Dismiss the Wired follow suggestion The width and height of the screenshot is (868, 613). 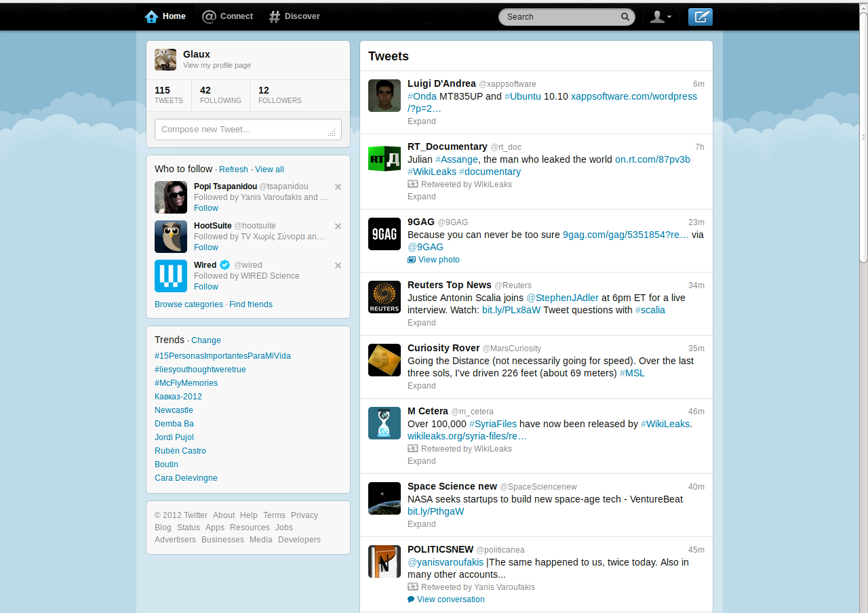point(338,265)
